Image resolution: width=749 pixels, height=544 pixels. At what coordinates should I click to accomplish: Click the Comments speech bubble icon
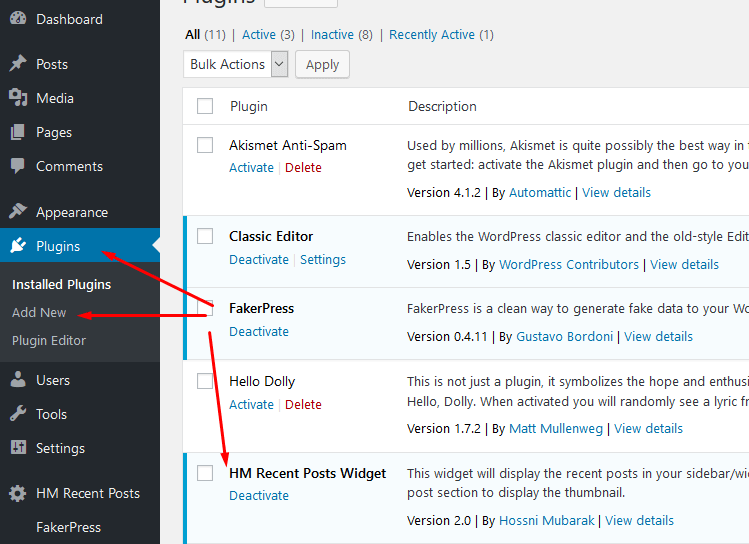tap(18, 166)
